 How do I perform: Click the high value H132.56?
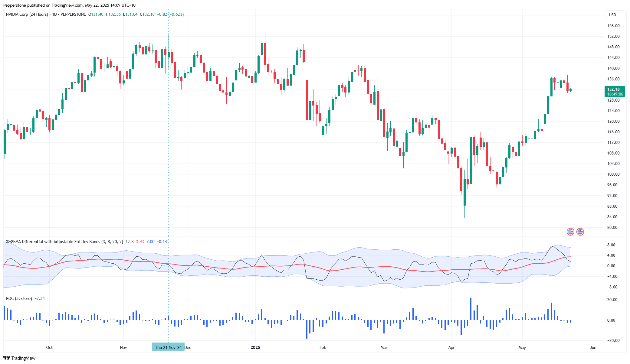[113, 14]
